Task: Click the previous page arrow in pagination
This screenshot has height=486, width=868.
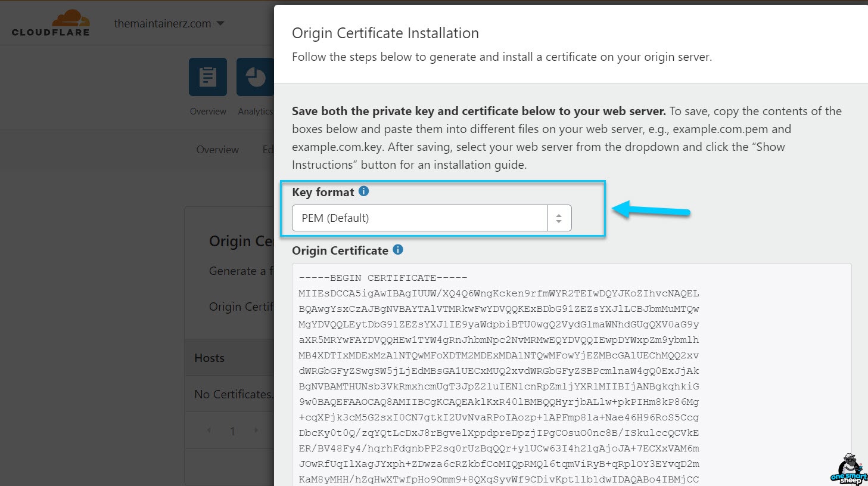Action: (x=209, y=430)
